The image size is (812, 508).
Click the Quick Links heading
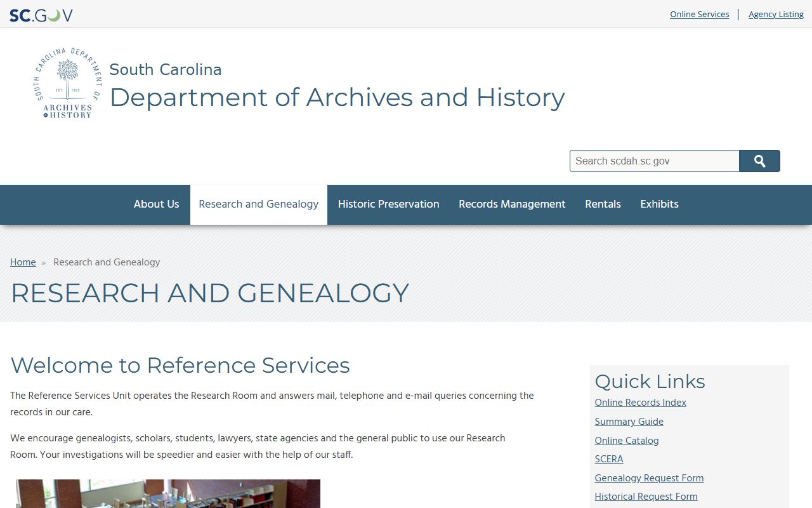point(650,381)
